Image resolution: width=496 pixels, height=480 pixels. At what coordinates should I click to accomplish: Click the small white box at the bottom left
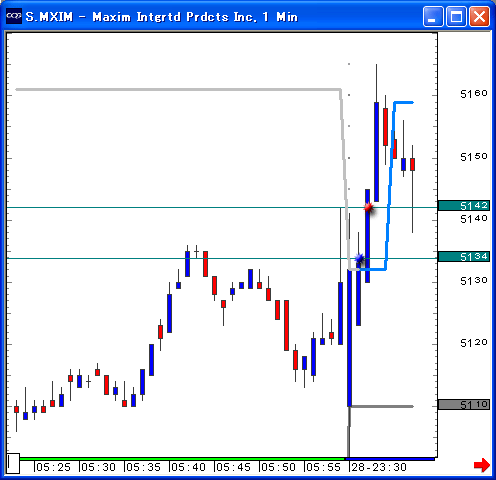tap(13, 463)
